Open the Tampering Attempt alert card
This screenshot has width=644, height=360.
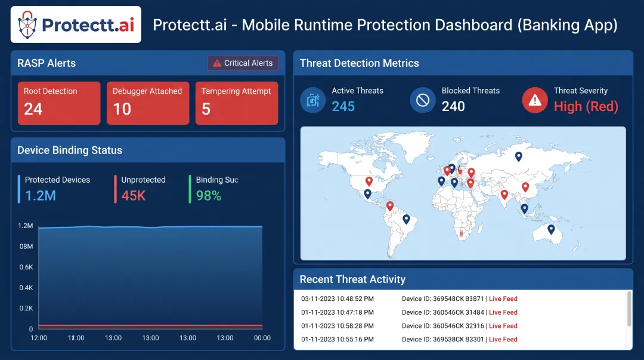(x=237, y=103)
